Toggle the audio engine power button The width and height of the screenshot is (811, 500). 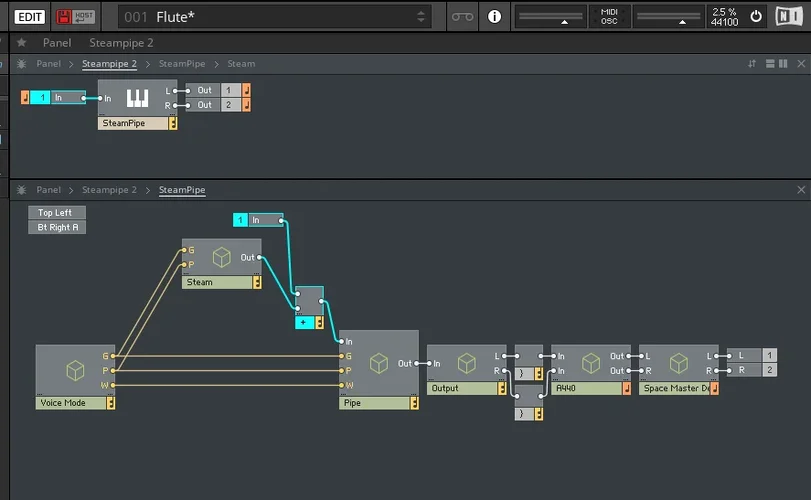[756, 16]
